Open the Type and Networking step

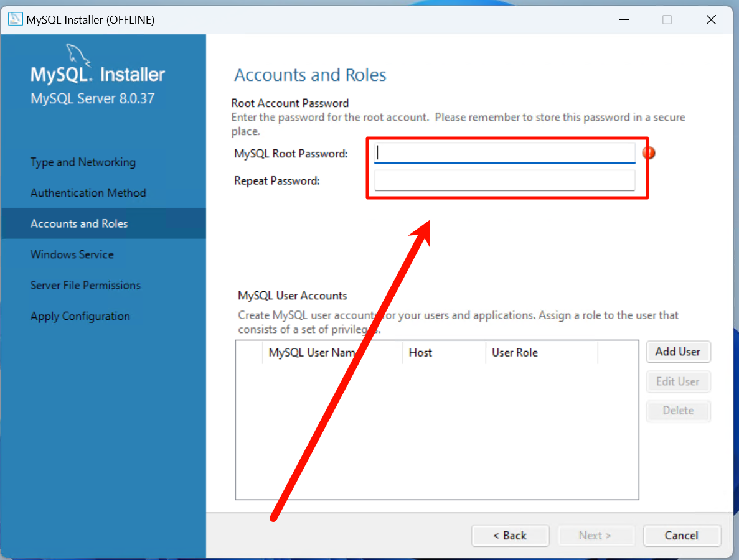(x=83, y=162)
